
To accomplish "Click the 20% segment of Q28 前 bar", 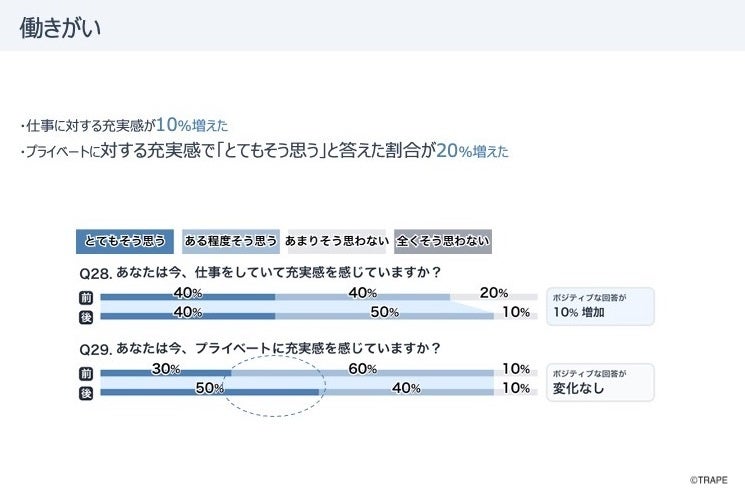I will tap(494, 294).
